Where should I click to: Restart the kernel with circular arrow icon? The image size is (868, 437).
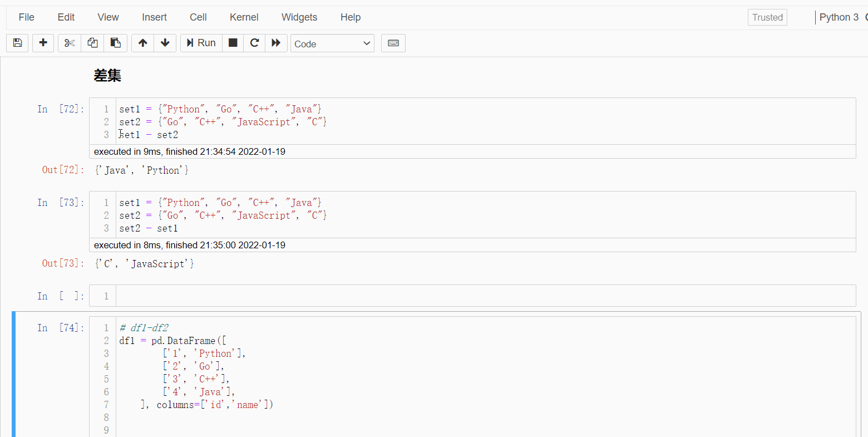pyautogui.click(x=254, y=43)
